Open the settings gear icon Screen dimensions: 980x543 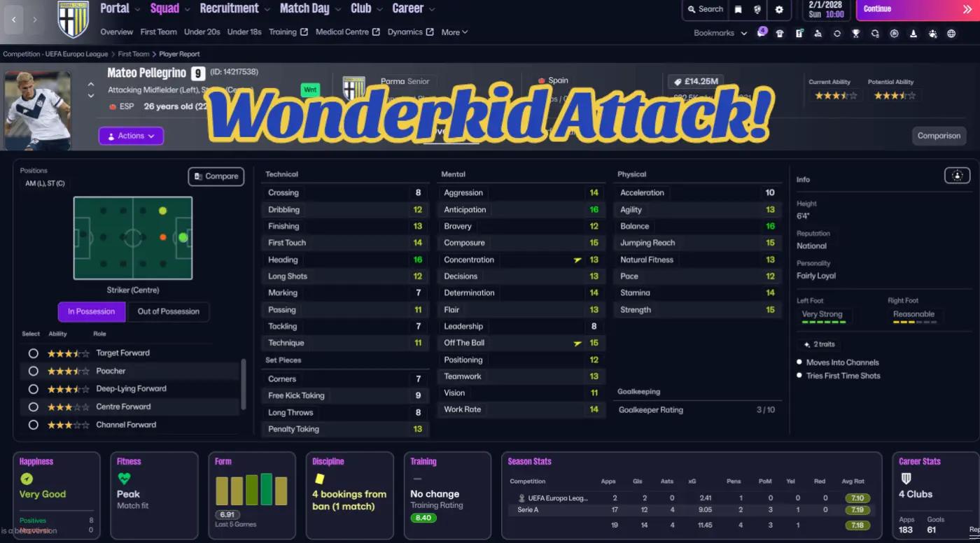[779, 9]
